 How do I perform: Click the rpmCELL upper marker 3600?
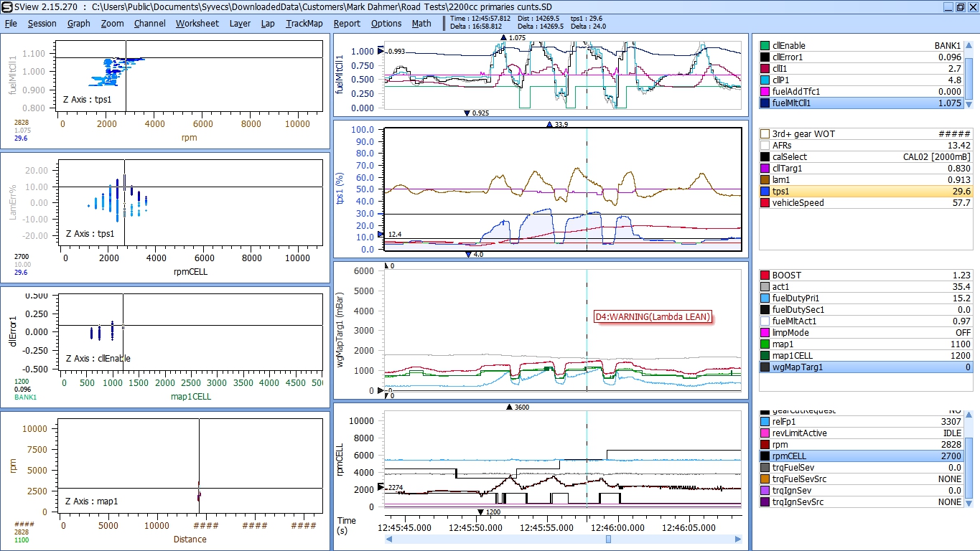click(518, 407)
